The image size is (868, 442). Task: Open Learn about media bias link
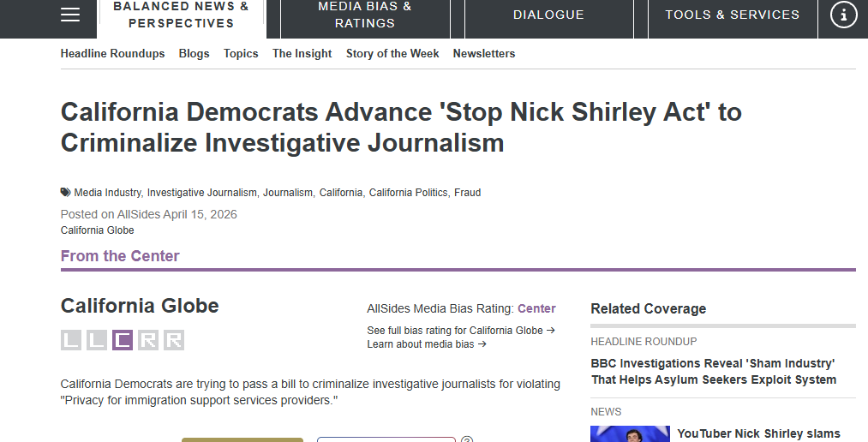(426, 344)
